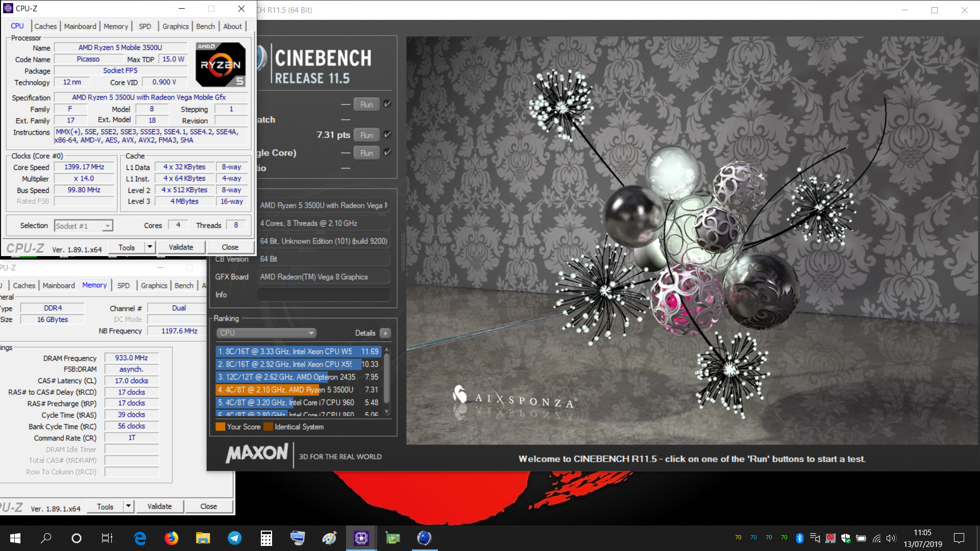Screen dimensions: 980x551
Task: Open Mainboard tab in lower CPU-Z window
Action: click(x=59, y=286)
